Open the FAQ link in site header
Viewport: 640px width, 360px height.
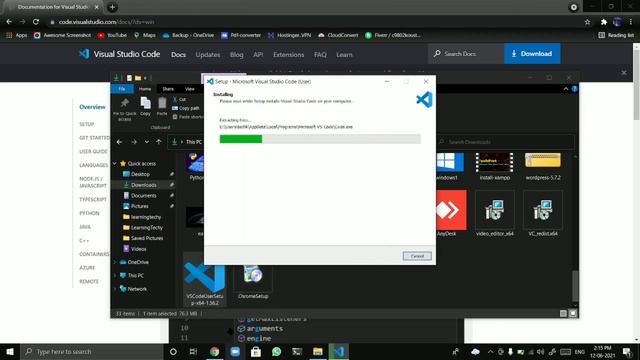pyautogui.click(x=320, y=54)
